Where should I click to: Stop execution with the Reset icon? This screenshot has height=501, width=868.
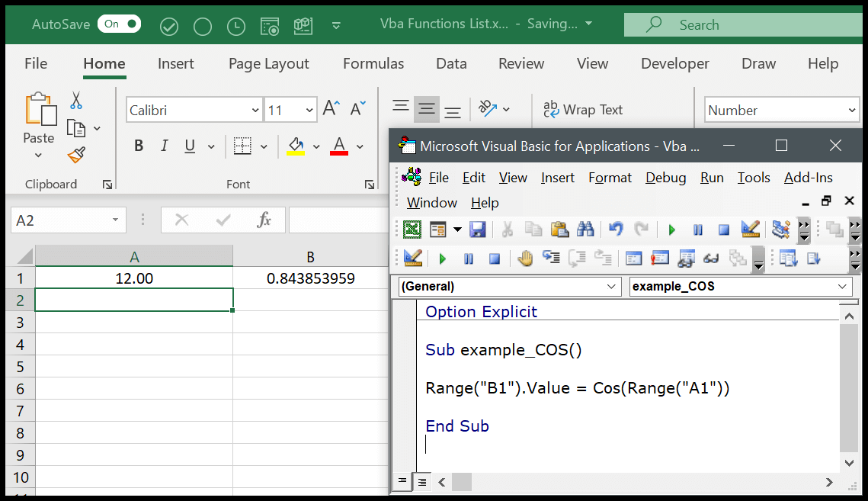pos(724,230)
